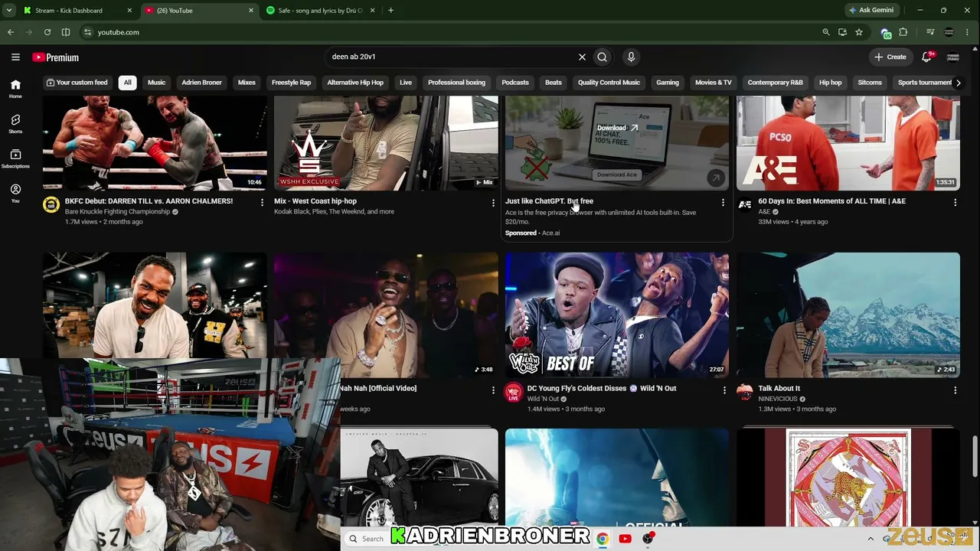Open options for the Talk About It video
The image size is (980, 551).
[x=955, y=390]
